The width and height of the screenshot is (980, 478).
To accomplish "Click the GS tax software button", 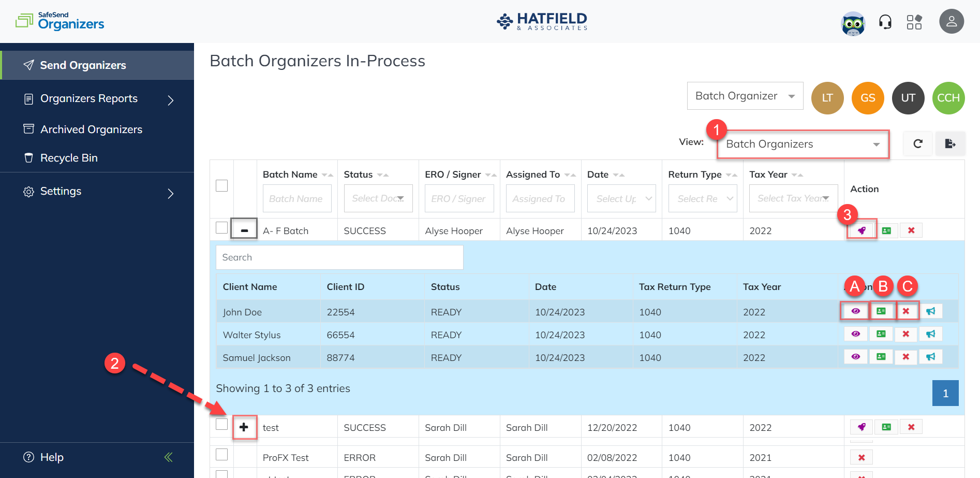I will click(x=868, y=98).
